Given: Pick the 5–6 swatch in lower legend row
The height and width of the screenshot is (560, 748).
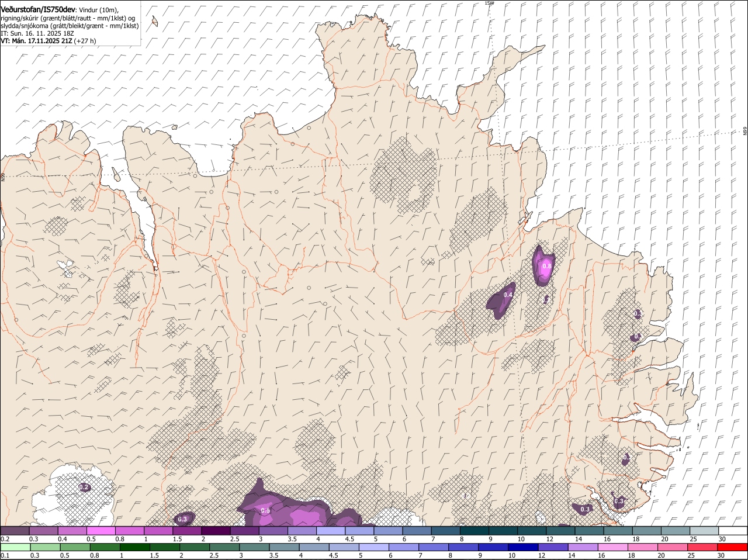Looking at the screenshot, I should click(373, 548).
